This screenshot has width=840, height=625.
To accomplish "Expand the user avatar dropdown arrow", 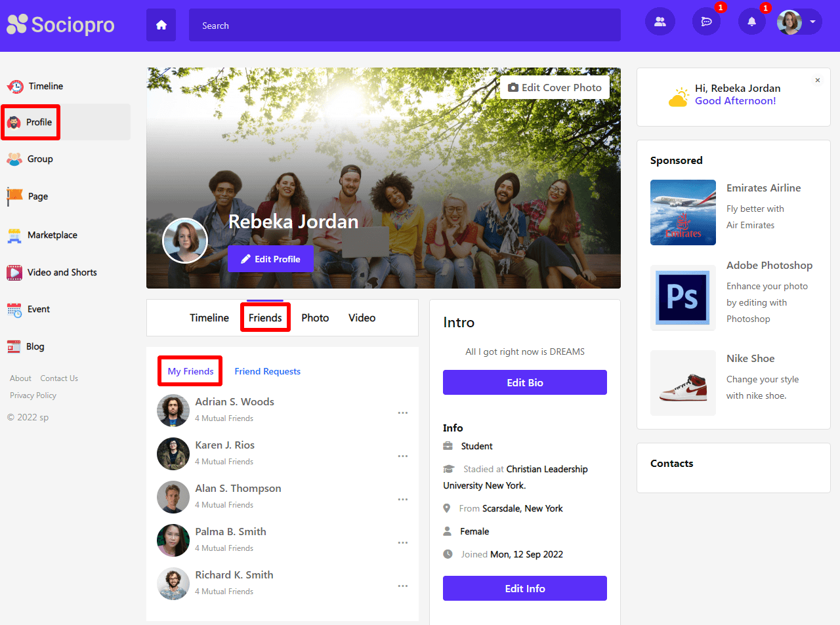I will [x=812, y=22].
